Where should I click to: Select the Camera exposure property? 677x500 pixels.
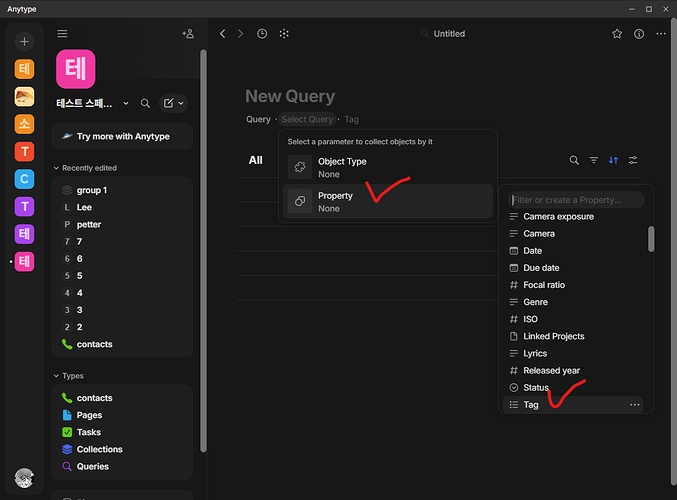pos(573,216)
